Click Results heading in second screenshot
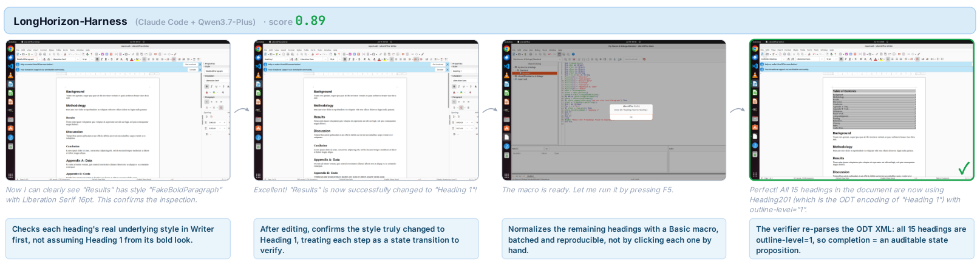The height and width of the screenshot is (267, 980). [319, 117]
